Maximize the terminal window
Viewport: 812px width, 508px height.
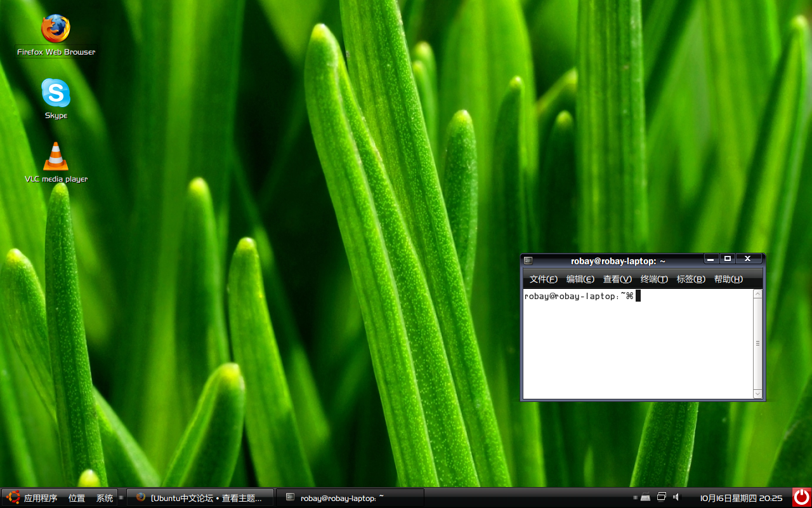(728, 258)
